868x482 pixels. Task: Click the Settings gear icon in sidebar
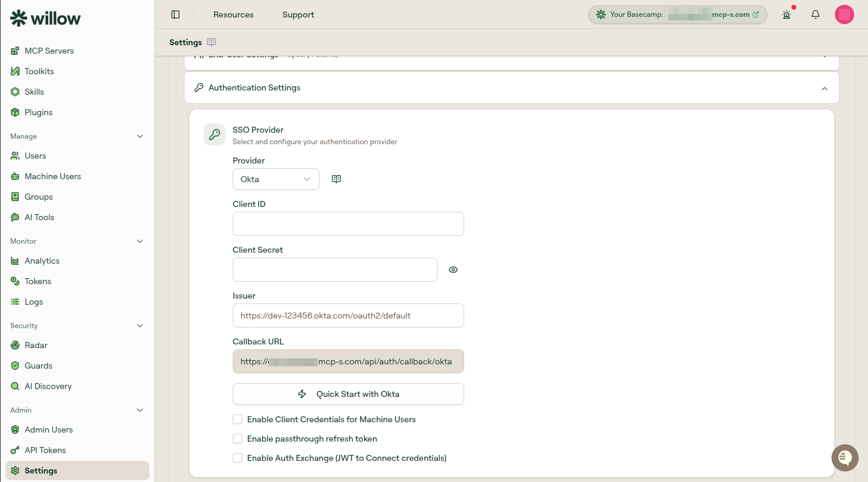tap(15, 471)
